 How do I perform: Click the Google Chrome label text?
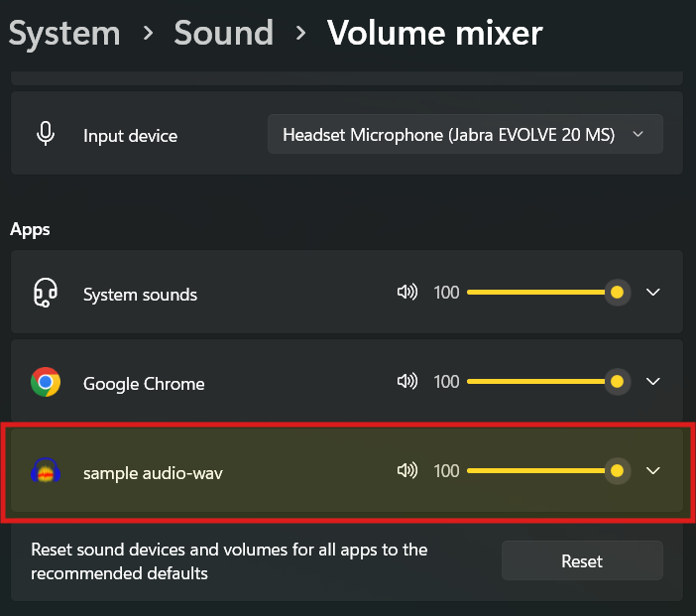pyautogui.click(x=144, y=384)
